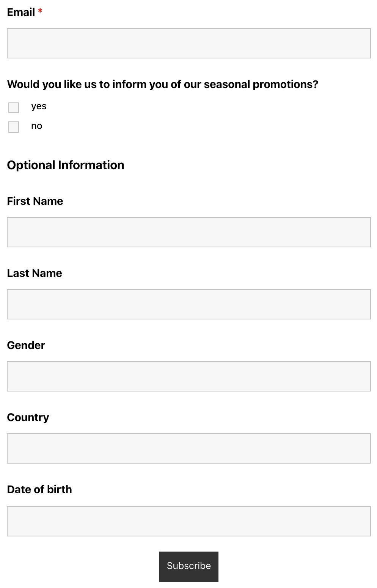Click the seasonal promotions question text
Image resolution: width=377 pixels, height=588 pixels.
[x=163, y=84]
